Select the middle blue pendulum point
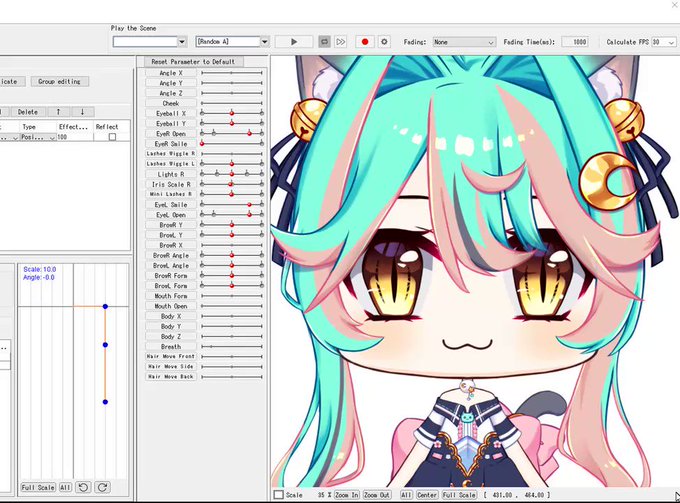Screen dimensions: 680x503 (105, 345)
